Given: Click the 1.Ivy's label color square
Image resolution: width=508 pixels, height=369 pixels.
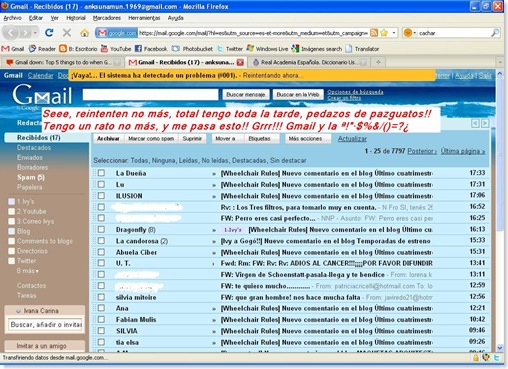Looking at the screenshot, I should tap(12, 201).
